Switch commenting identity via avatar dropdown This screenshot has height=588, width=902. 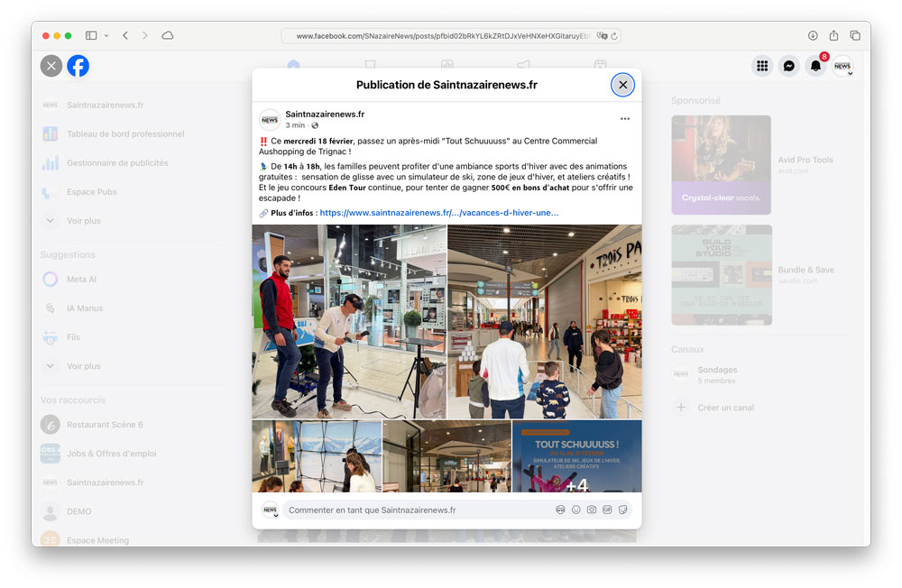click(x=271, y=510)
